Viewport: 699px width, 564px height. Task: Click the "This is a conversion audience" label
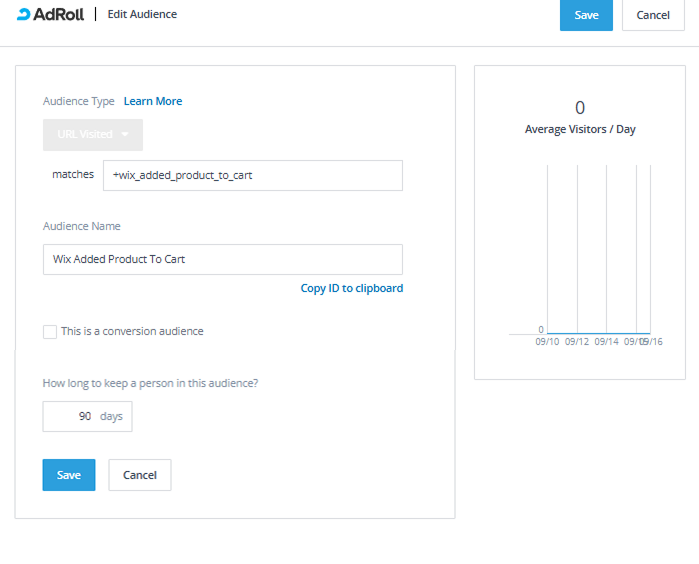pyautogui.click(x=132, y=331)
